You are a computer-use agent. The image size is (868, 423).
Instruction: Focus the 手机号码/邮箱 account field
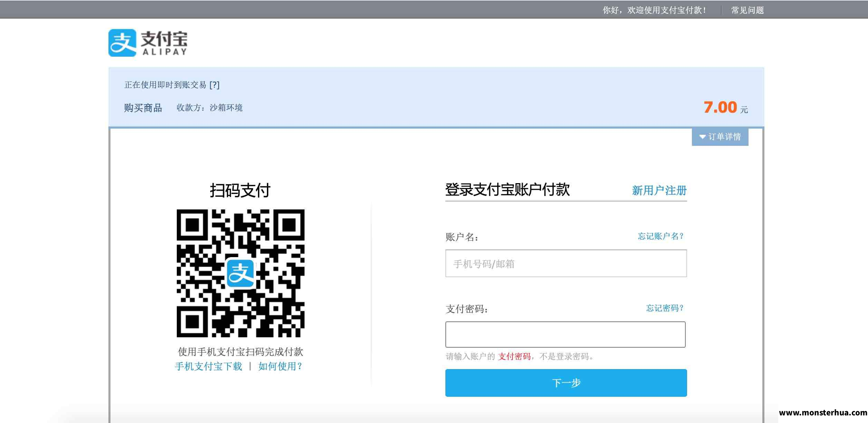click(x=566, y=263)
